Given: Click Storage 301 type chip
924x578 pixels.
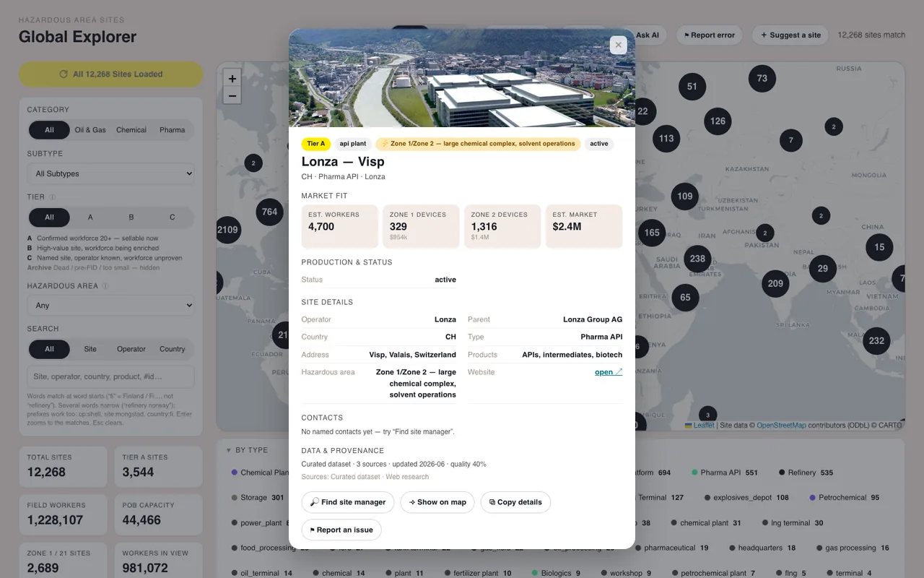Looking at the screenshot, I should point(258,498).
